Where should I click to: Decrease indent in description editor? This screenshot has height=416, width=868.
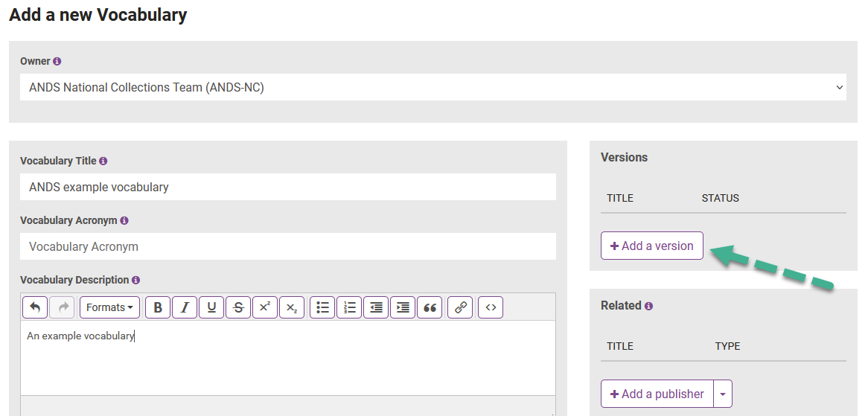click(376, 307)
